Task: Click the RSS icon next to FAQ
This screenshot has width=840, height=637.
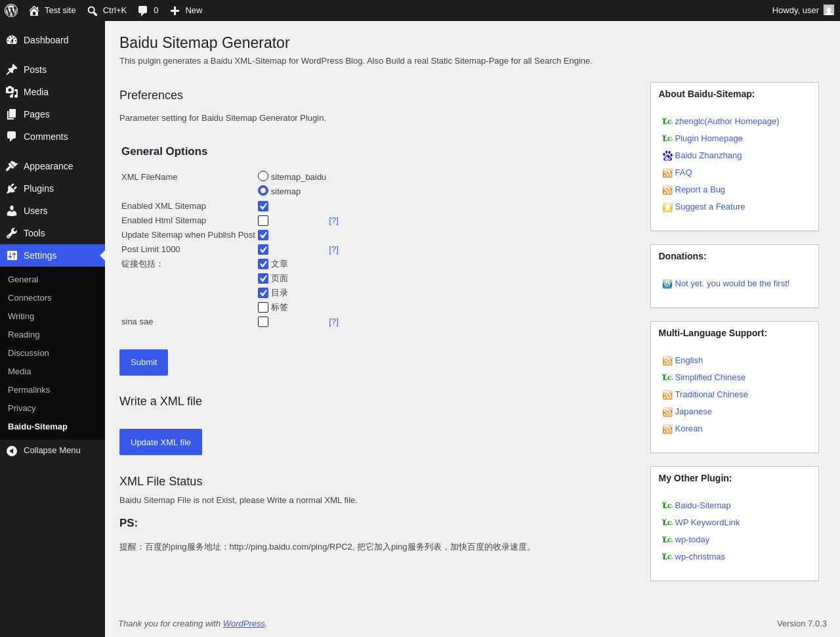Action: 667,173
